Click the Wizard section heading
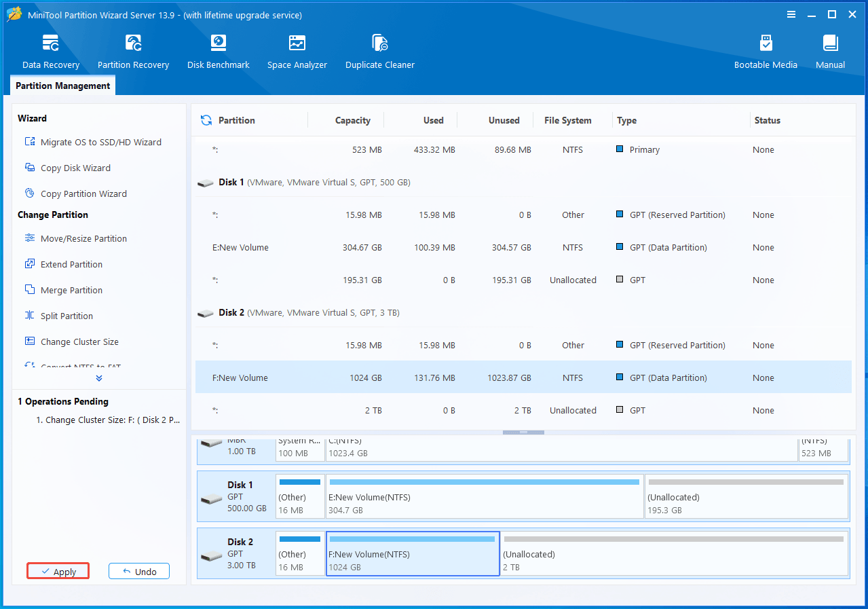 32,118
